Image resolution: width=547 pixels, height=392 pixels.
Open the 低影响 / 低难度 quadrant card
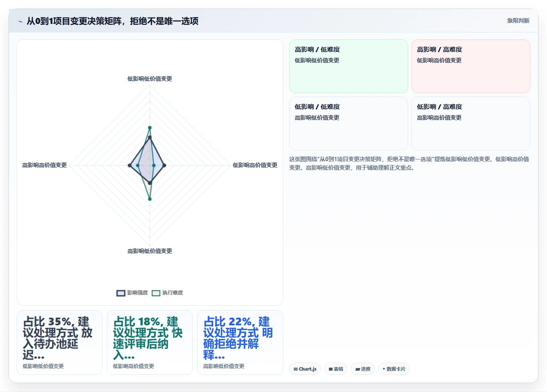coord(349,124)
